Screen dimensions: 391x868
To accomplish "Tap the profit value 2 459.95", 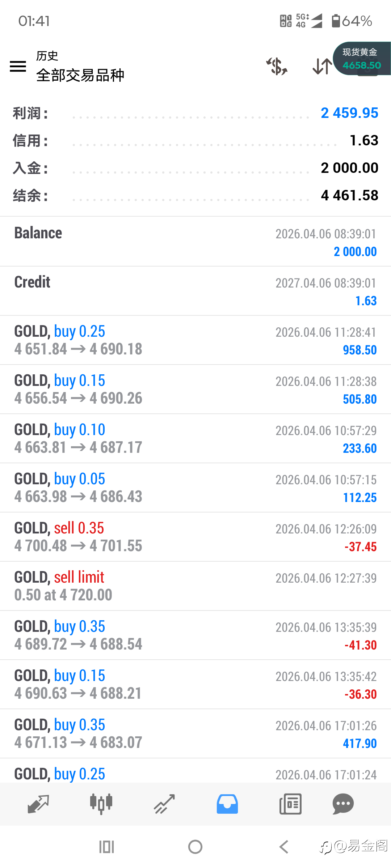I will [x=349, y=113].
